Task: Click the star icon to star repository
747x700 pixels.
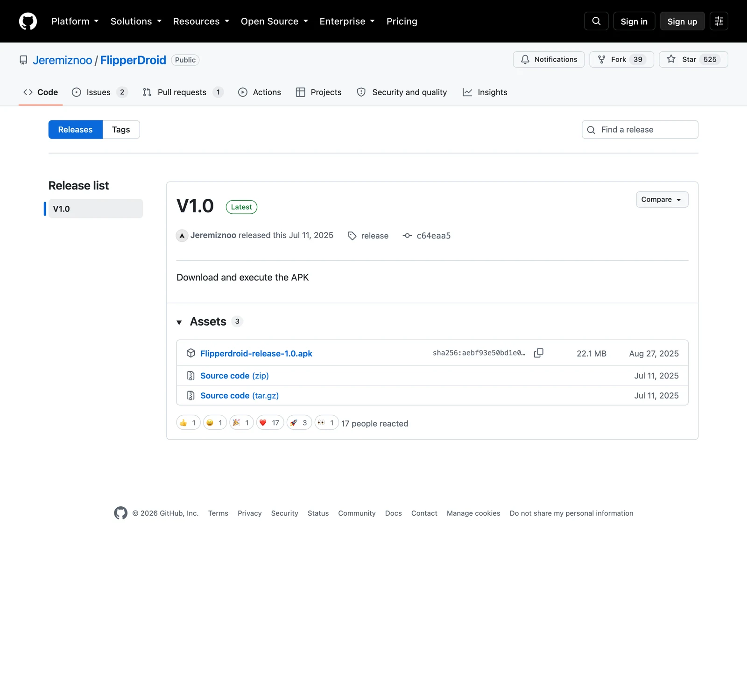Action: click(x=671, y=59)
